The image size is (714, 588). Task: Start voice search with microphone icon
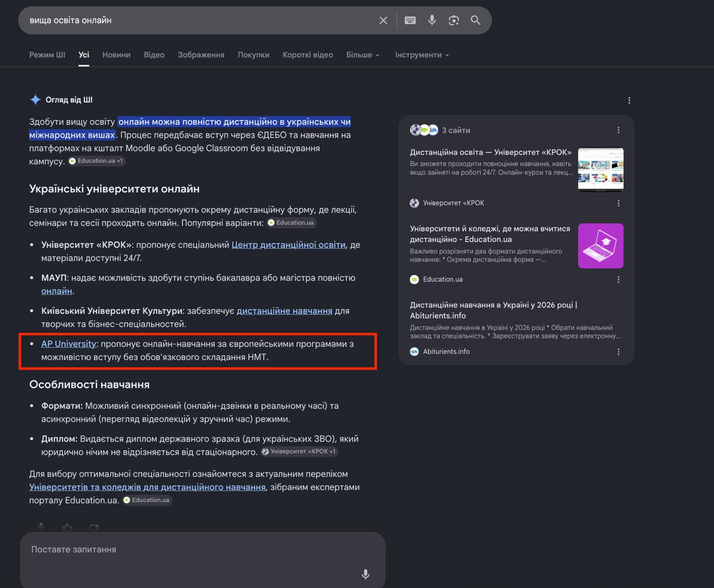point(432,21)
